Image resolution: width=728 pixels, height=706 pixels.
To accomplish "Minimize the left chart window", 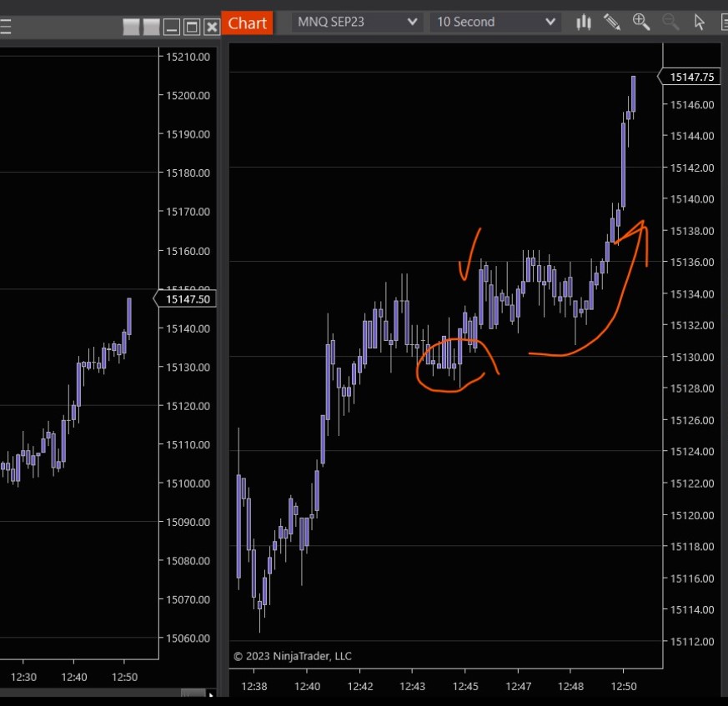I will [x=171, y=27].
